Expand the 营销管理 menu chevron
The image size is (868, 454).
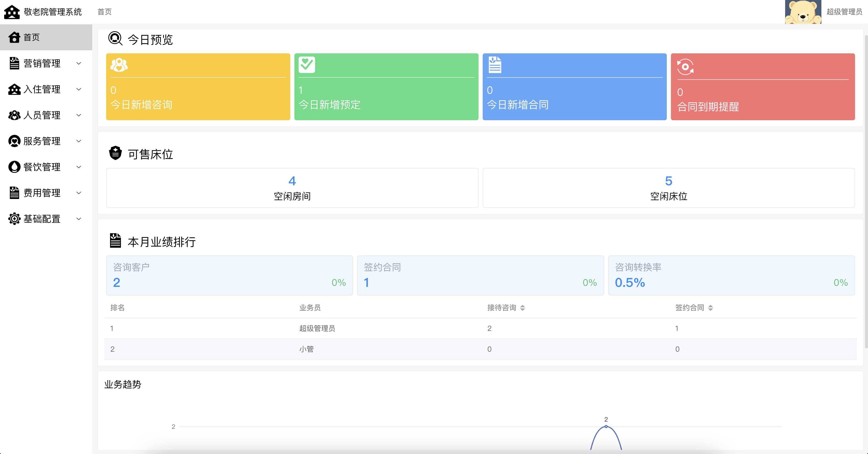click(79, 63)
